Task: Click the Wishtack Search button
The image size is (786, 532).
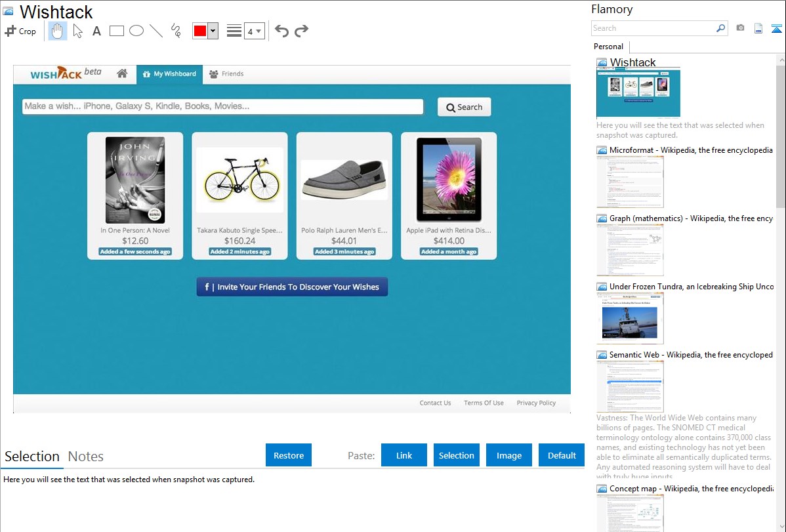Action: coord(464,107)
